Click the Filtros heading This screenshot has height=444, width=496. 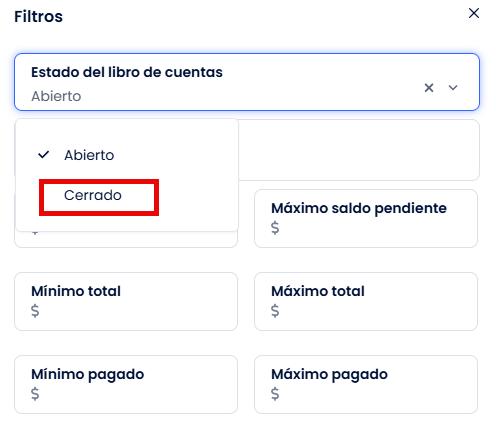pyautogui.click(x=38, y=17)
